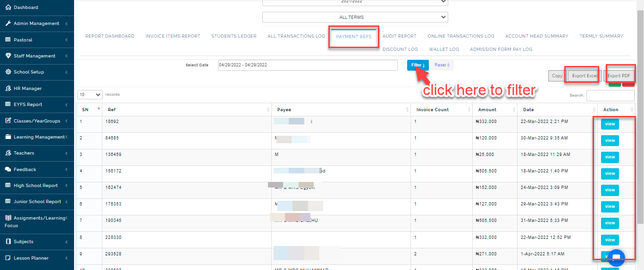
Task: Open the STUDENTS LEDGER tab
Action: pyautogui.click(x=234, y=36)
